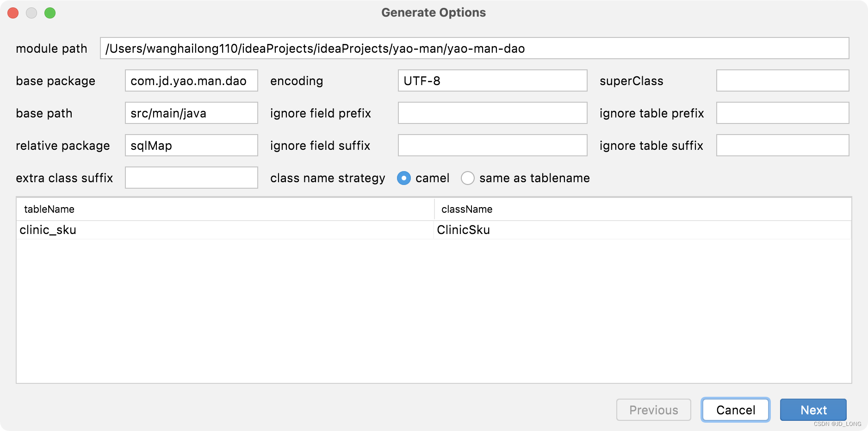868x431 pixels.
Task: Click into the encoding UTF-8 field
Action: (x=493, y=80)
